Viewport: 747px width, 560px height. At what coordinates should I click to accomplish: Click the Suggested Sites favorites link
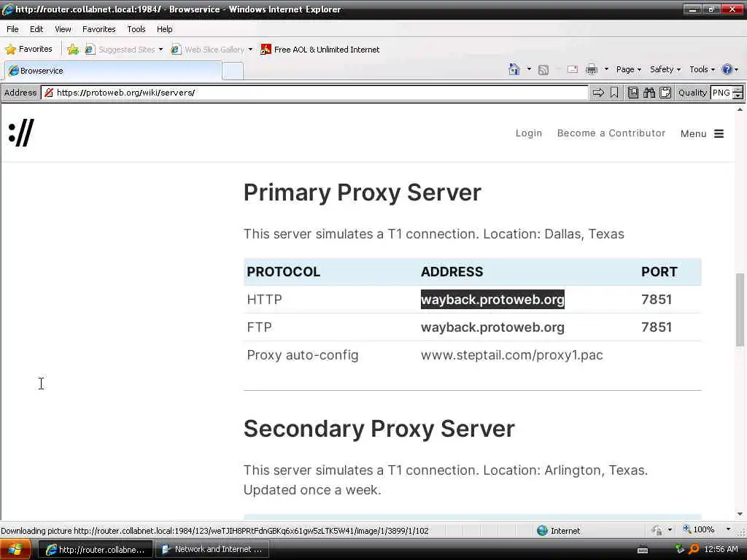pyautogui.click(x=121, y=50)
